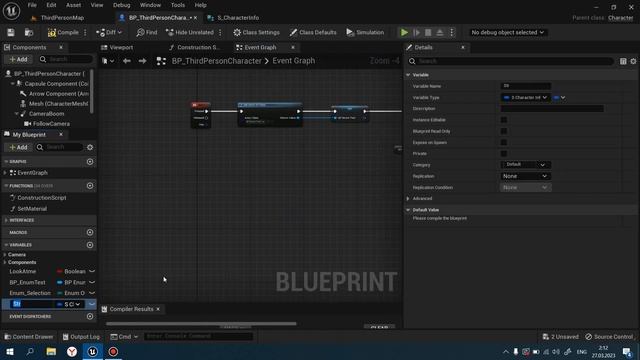
Task: Expand the Interfaces section
Action: (x=6, y=220)
